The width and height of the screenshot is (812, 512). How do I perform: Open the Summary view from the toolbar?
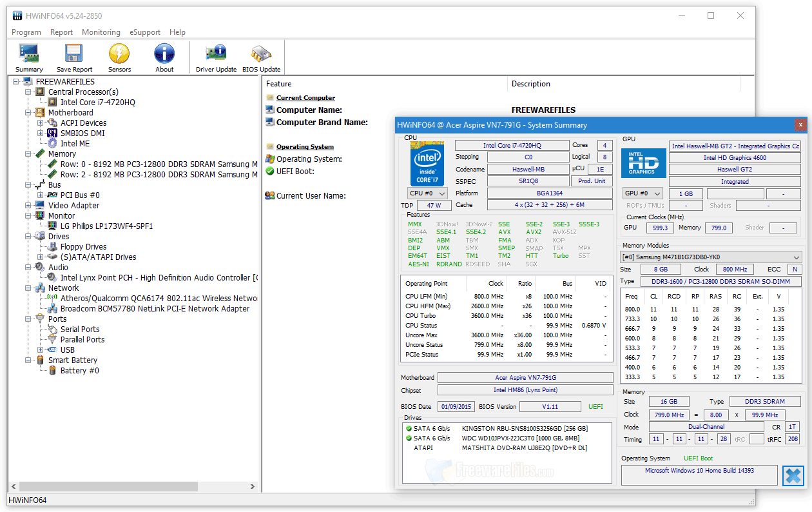pyautogui.click(x=28, y=57)
